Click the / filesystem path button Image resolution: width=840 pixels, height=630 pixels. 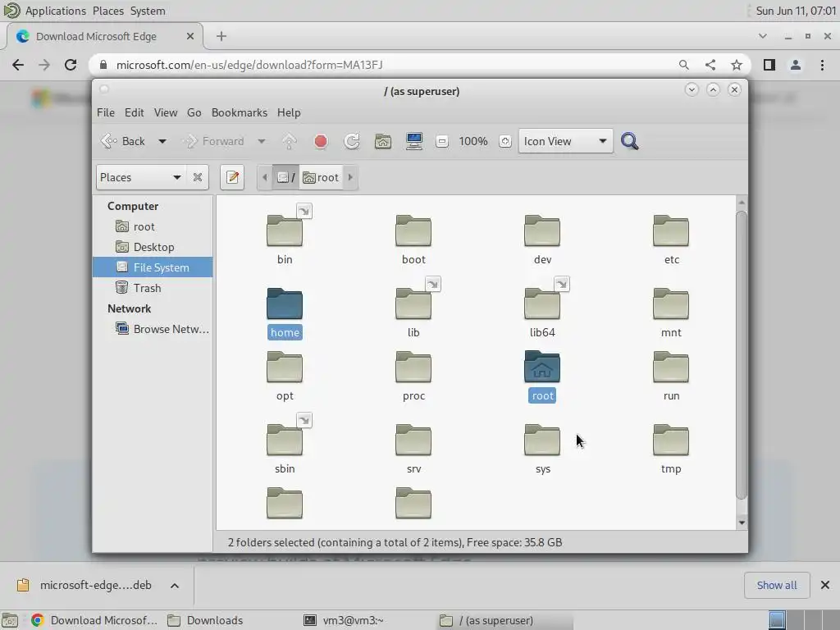(286, 177)
